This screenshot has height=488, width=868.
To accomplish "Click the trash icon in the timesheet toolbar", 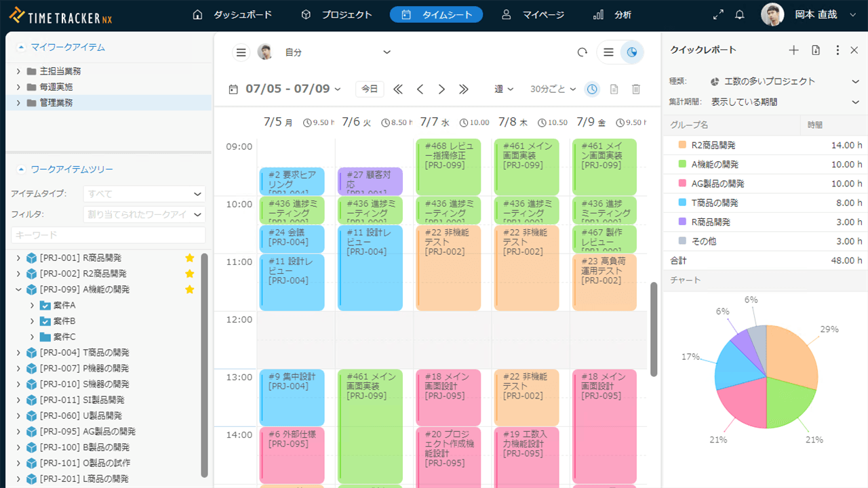I will pyautogui.click(x=635, y=89).
